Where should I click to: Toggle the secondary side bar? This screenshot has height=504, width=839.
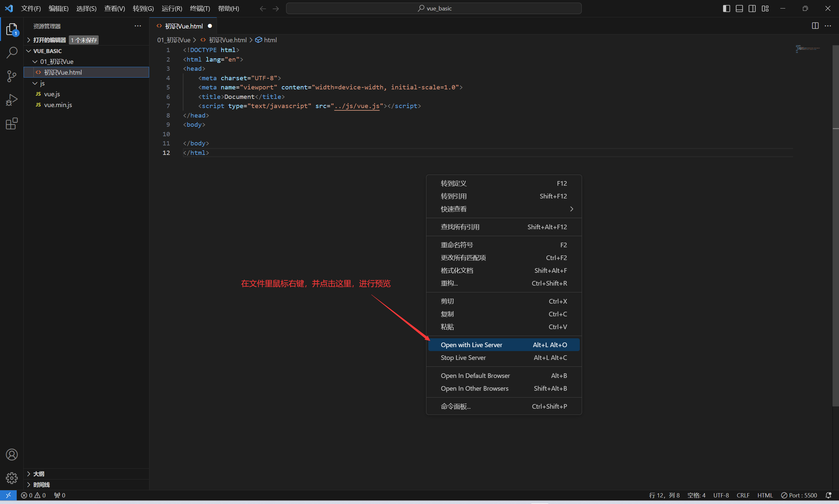[x=752, y=9]
